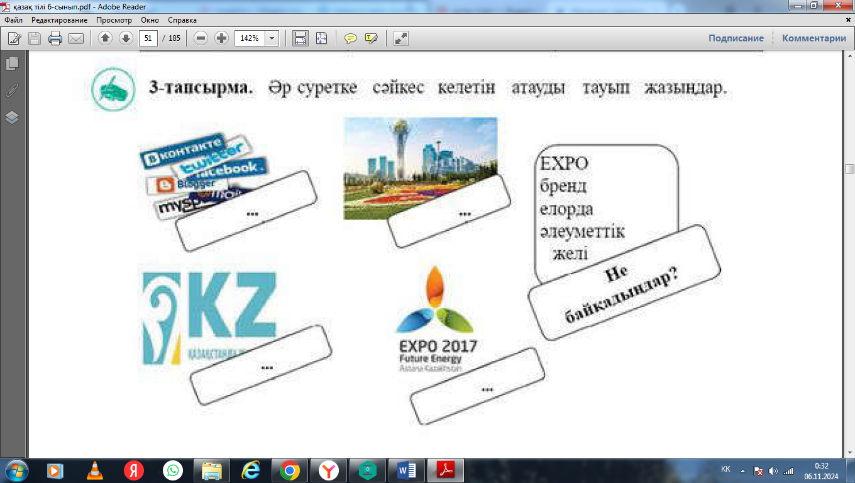Viewport: 855px width, 483px height.
Task: Switch to Microsoft Word in the taskbar
Action: click(x=406, y=470)
